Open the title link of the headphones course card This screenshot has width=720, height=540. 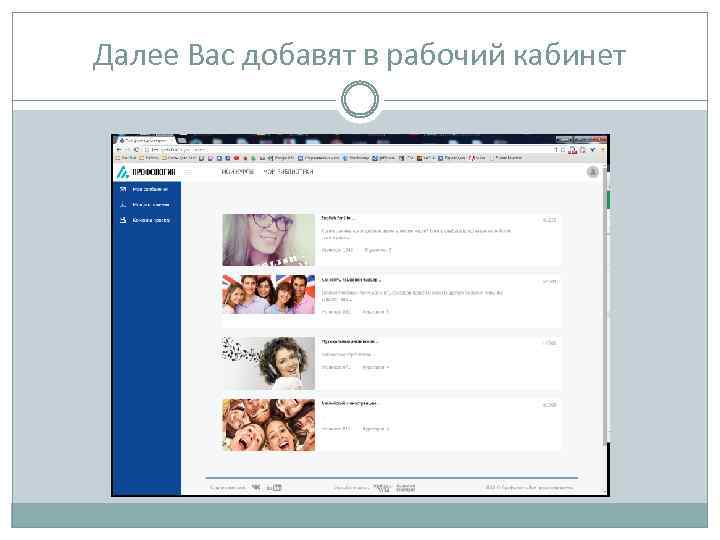click(x=349, y=342)
